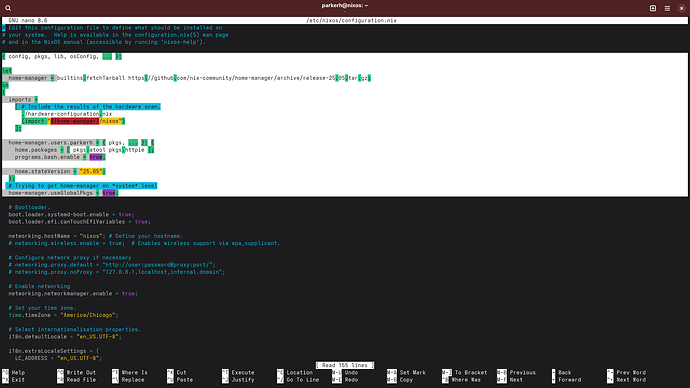This screenshot has height=388, width=690.
Task: Click the 'time.timeZone = "America/Chicago"' line
Action: (63, 315)
